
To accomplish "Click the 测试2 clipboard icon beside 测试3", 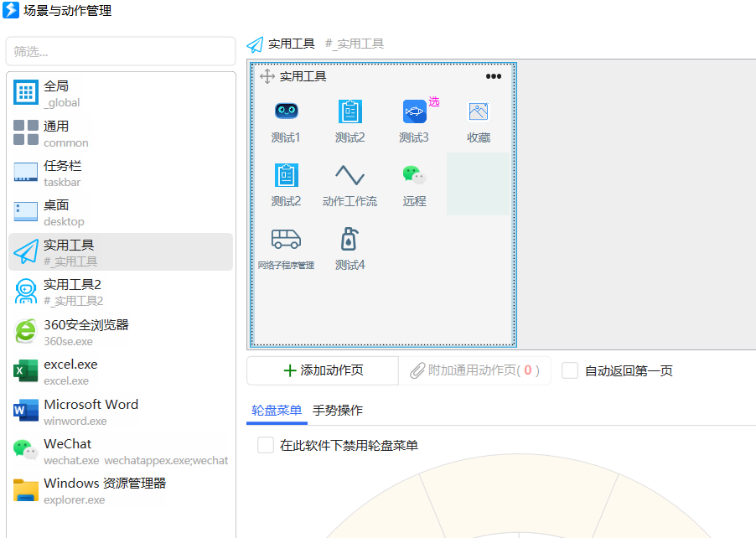I will pyautogui.click(x=350, y=111).
